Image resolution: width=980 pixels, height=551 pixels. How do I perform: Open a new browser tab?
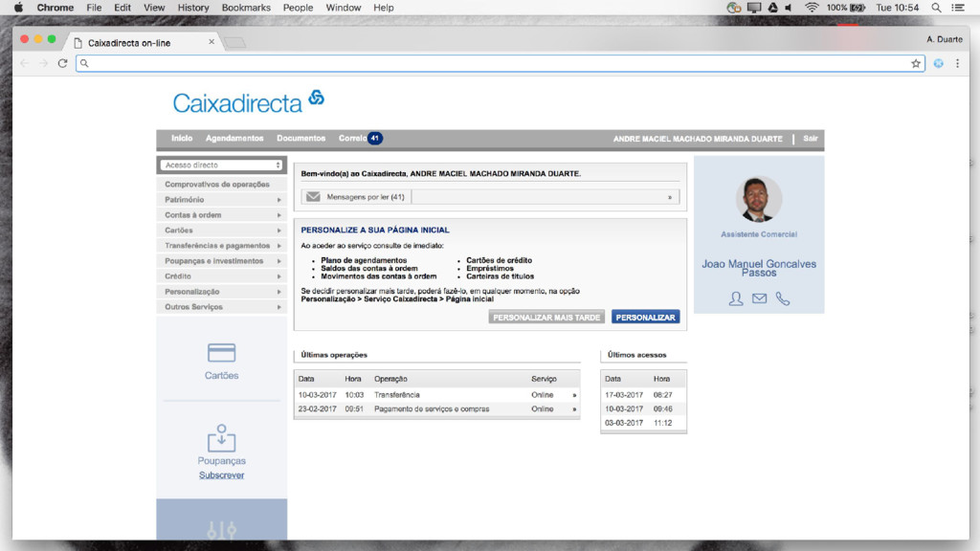235,42
